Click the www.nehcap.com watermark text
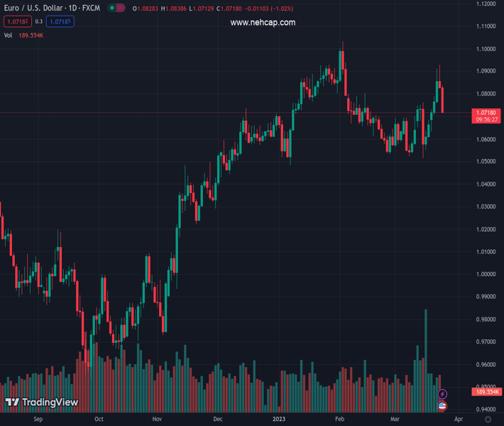The image size is (504, 426). coord(263,23)
